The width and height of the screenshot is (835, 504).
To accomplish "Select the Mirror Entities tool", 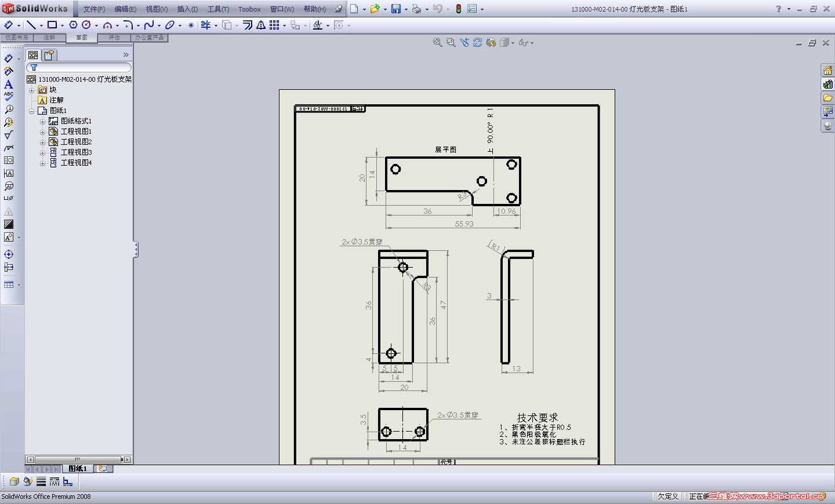I will (x=261, y=25).
